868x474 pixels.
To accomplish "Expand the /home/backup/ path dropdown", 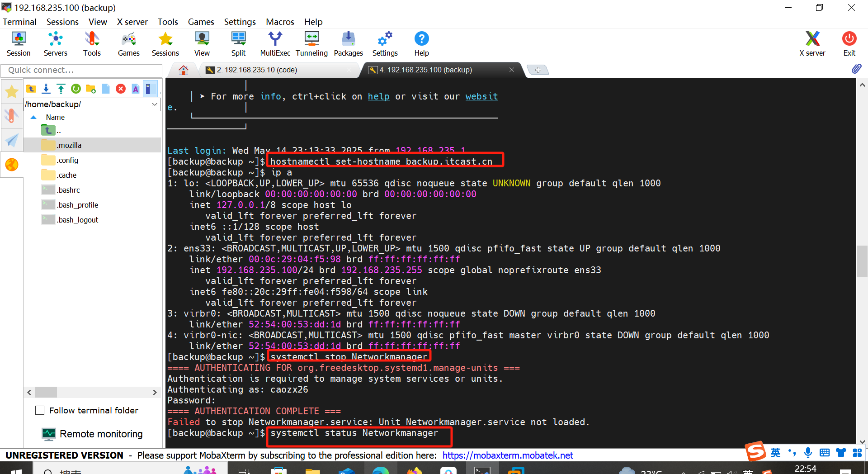I will (155, 104).
